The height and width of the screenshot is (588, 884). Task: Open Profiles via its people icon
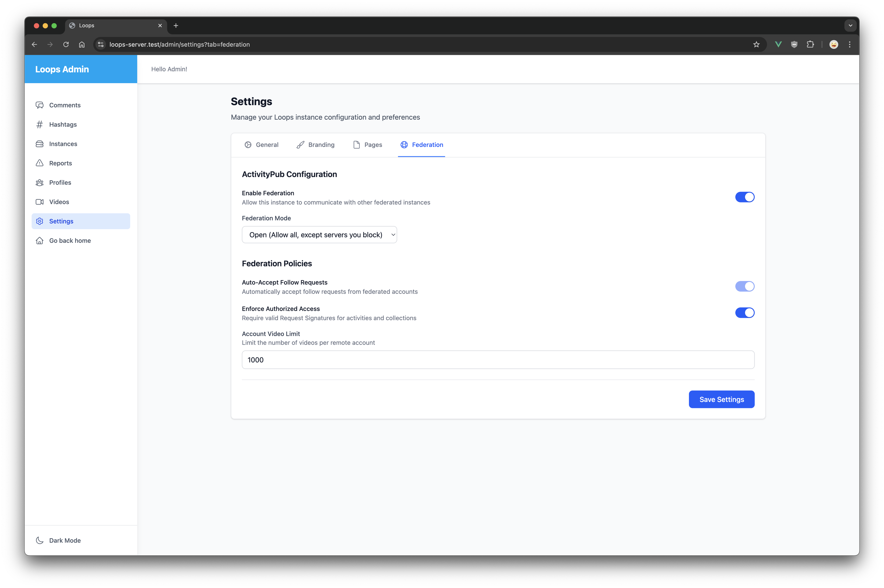click(39, 183)
